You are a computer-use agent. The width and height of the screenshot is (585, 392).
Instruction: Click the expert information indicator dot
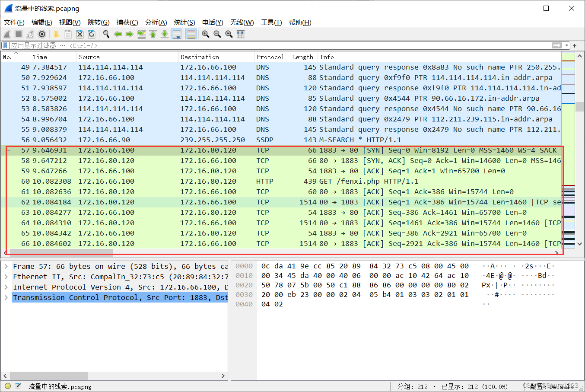click(x=7, y=386)
